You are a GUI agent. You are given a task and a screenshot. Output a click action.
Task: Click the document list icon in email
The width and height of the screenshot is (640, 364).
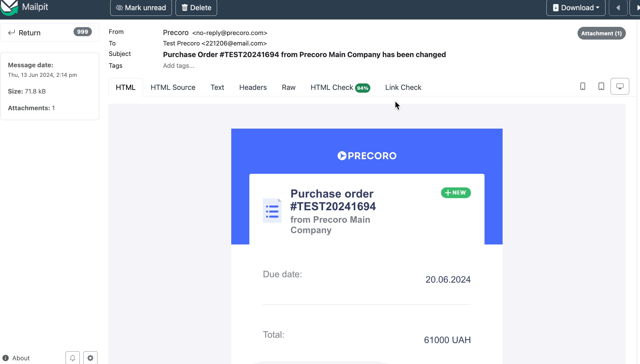click(x=272, y=211)
